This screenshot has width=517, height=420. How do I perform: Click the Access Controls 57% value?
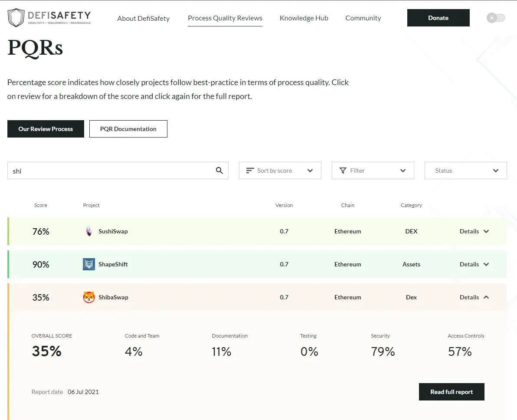coord(460,352)
